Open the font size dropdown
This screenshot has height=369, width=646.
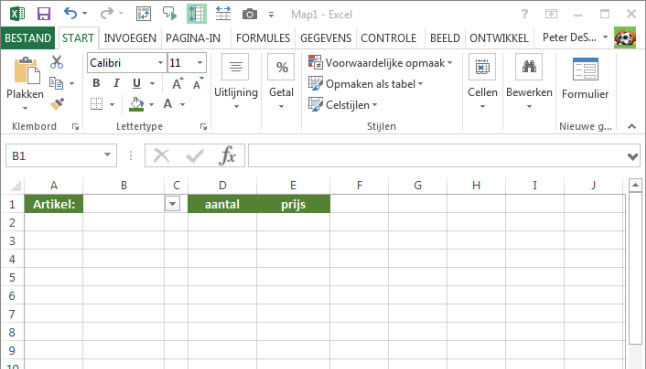200,63
